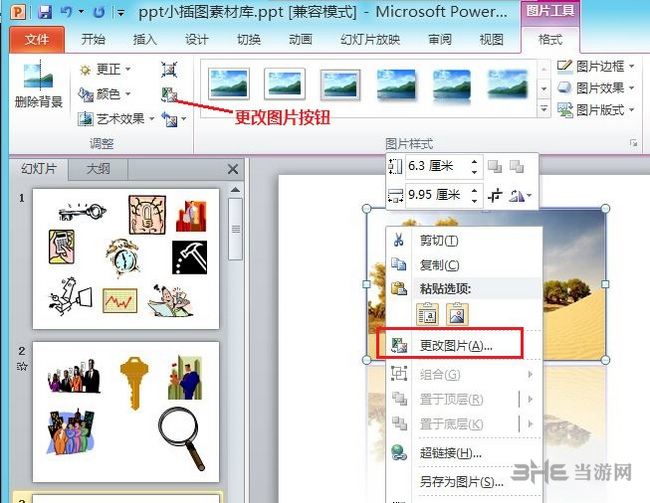
Task: Click the slide pane scroll up arrow
Action: point(235,190)
